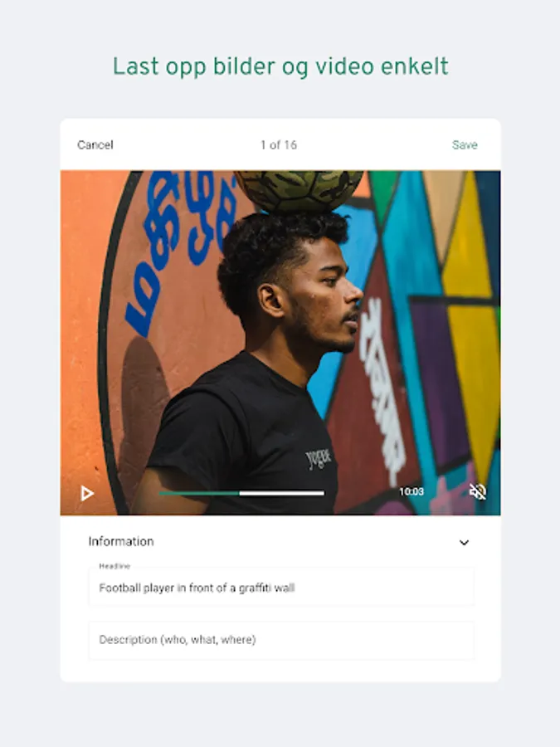
Task: Toggle the Information section via its header label
Action: 121,541
